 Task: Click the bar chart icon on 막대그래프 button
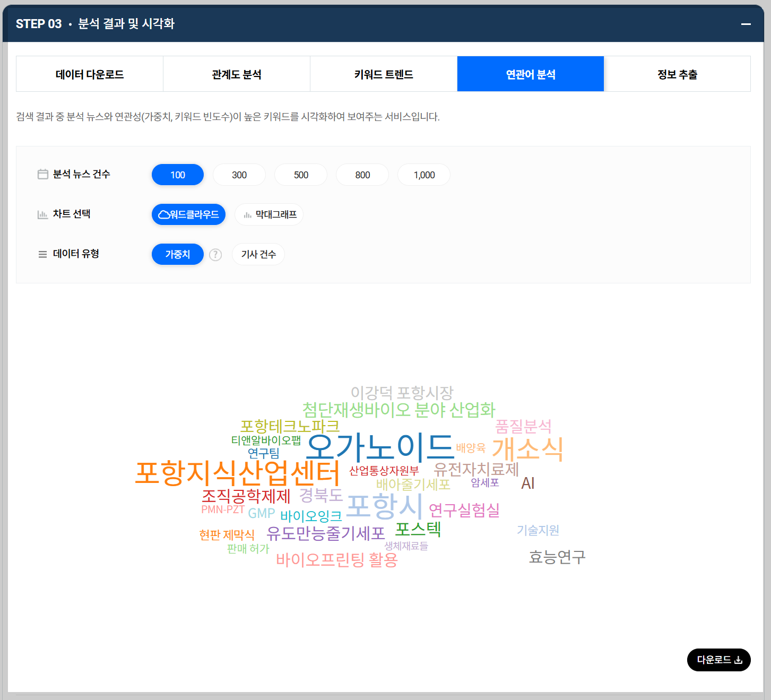pos(247,214)
